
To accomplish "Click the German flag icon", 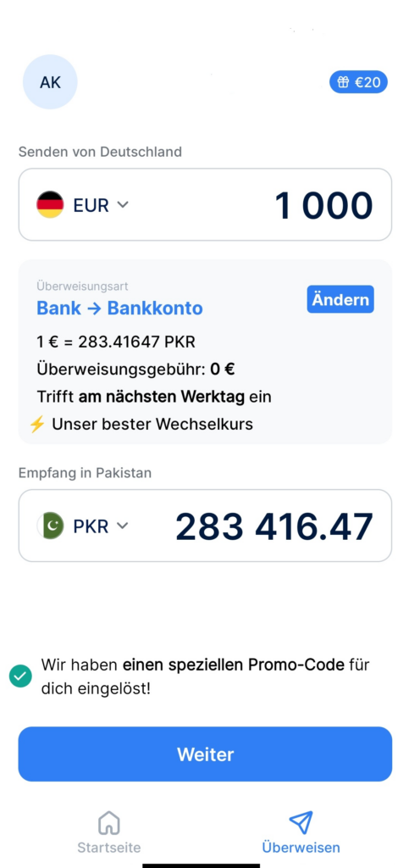I will [x=50, y=205].
